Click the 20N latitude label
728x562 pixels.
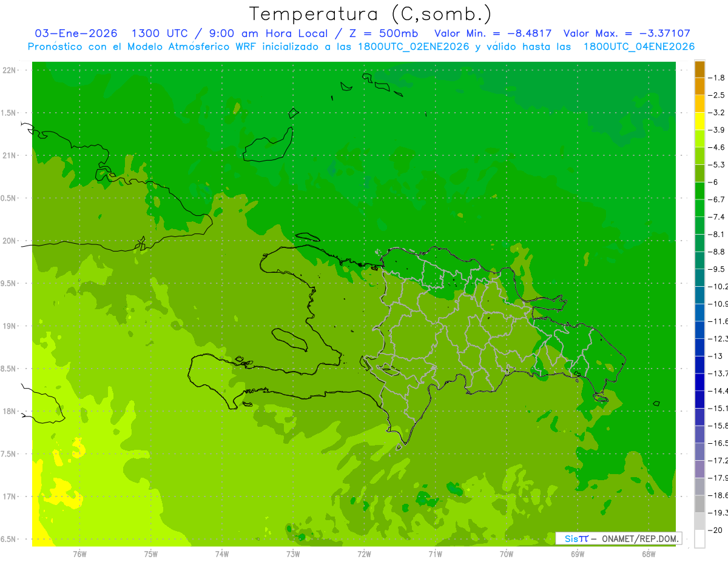click(x=10, y=241)
